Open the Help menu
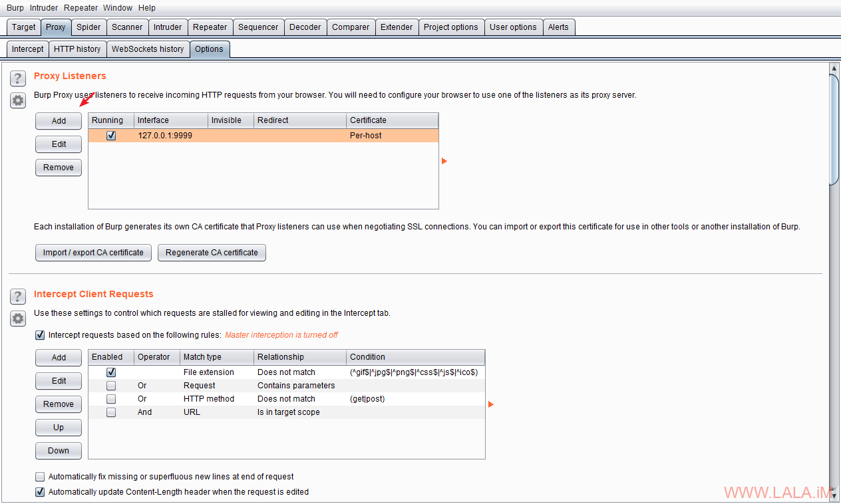The image size is (841, 504). point(147,8)
